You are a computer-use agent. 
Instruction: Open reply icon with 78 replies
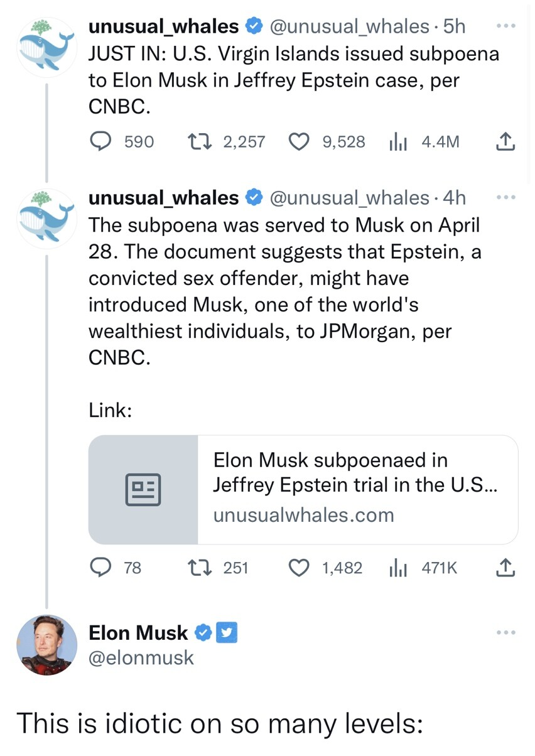click(x=100, y=568)
